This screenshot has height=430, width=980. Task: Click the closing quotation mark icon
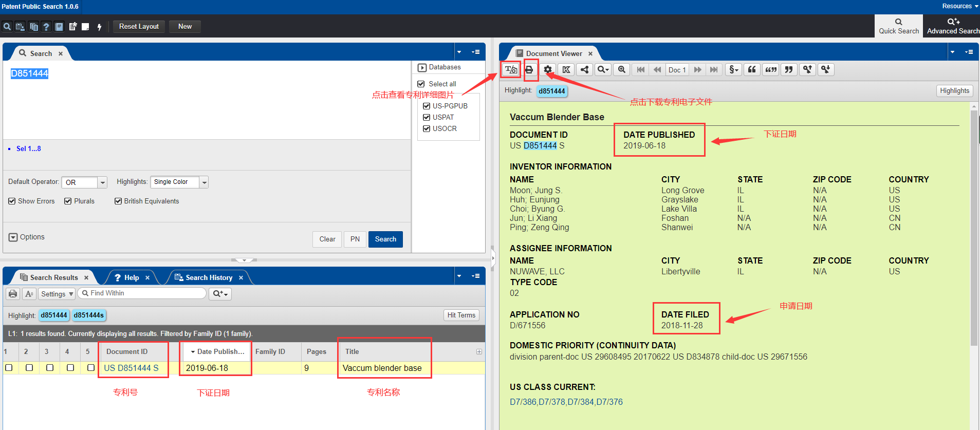coord(789,70)
